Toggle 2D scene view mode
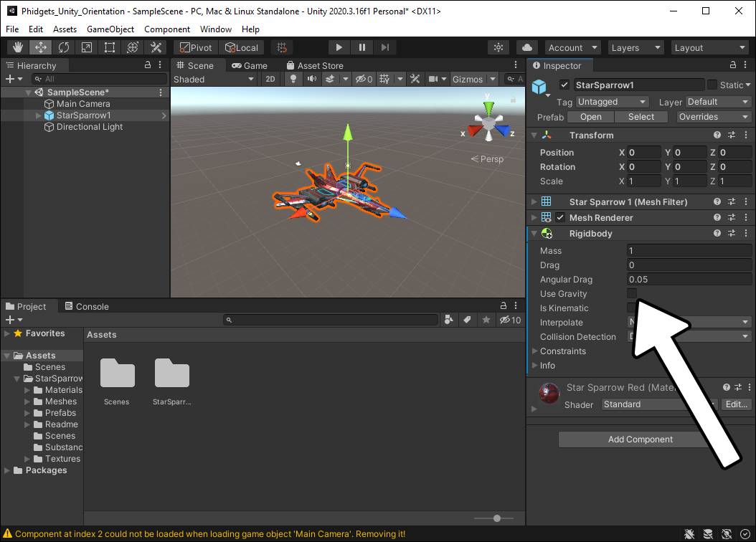Viewport: 756px width, 542px height. pyautogui.click(x=270, y=79)
